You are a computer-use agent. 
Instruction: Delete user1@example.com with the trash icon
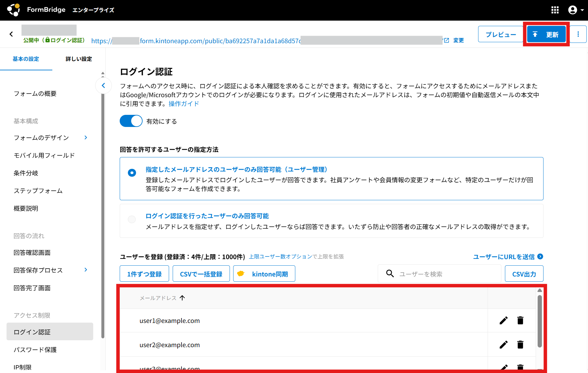[x=520, y=320]
